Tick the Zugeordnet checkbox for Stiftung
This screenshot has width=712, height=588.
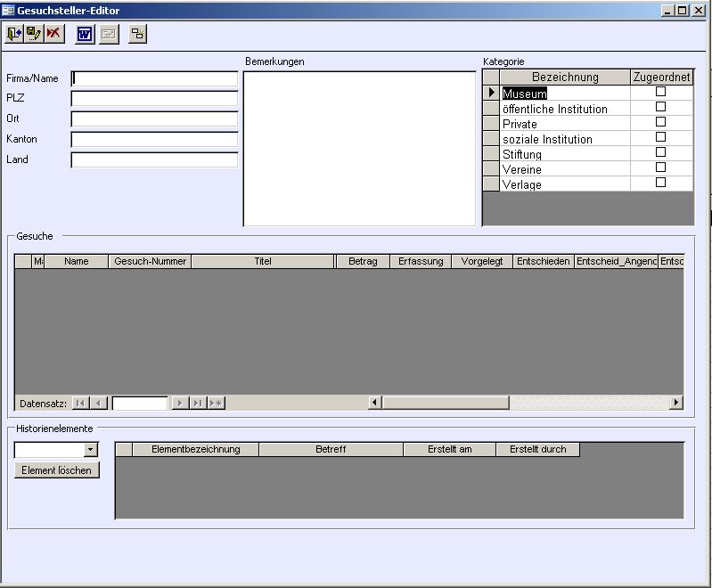point(660,152)
